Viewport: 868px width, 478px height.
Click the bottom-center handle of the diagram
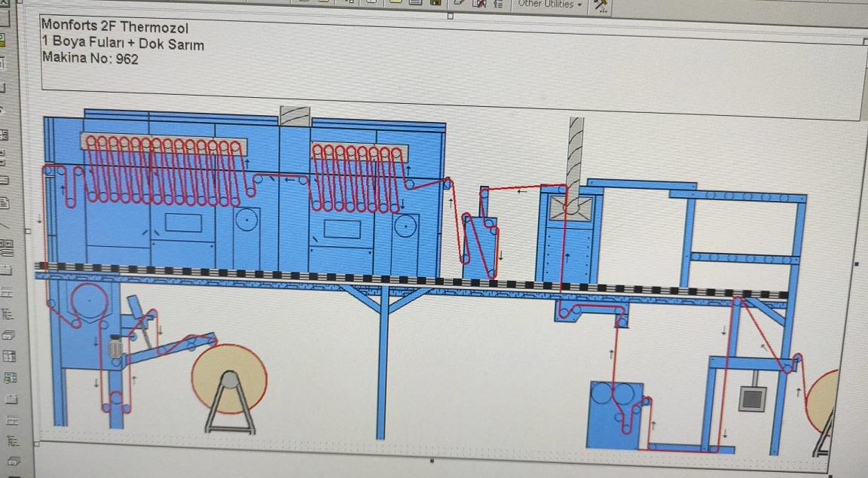coord(432,460)
